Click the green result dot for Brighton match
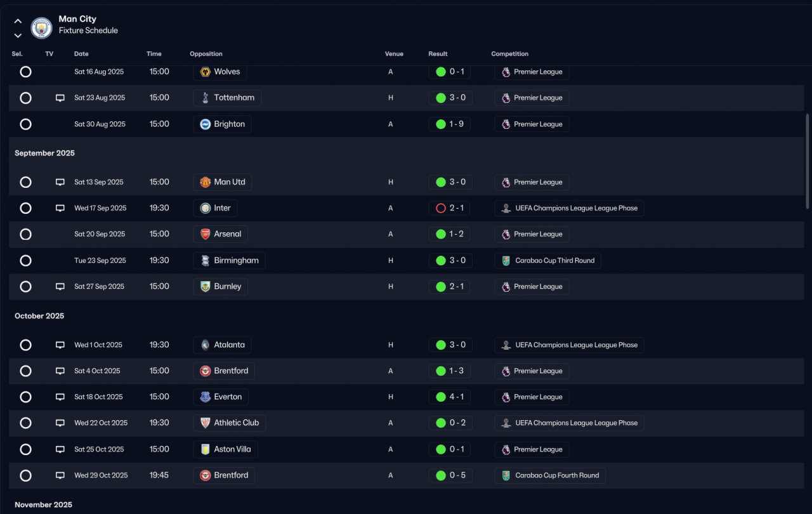 point(441,124)
